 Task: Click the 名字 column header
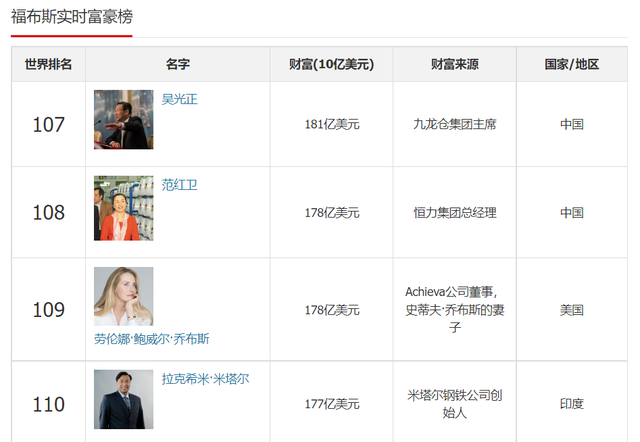178,64
